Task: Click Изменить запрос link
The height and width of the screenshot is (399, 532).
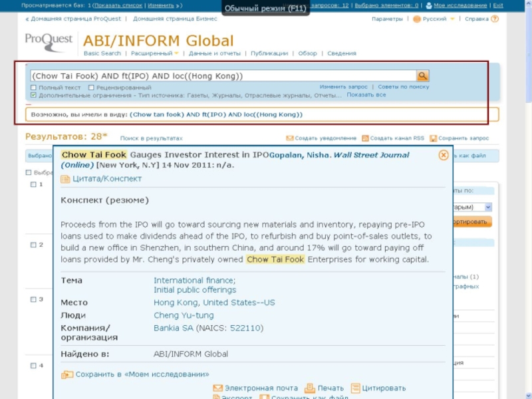Action: pos(343,87)
